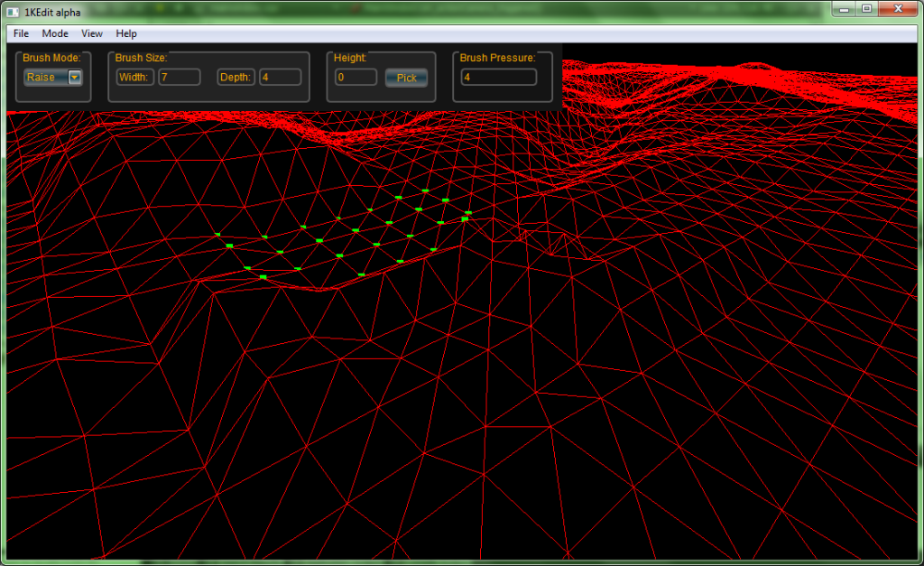
Task: Click the Brush Size group label
Action: pos(141,58)
